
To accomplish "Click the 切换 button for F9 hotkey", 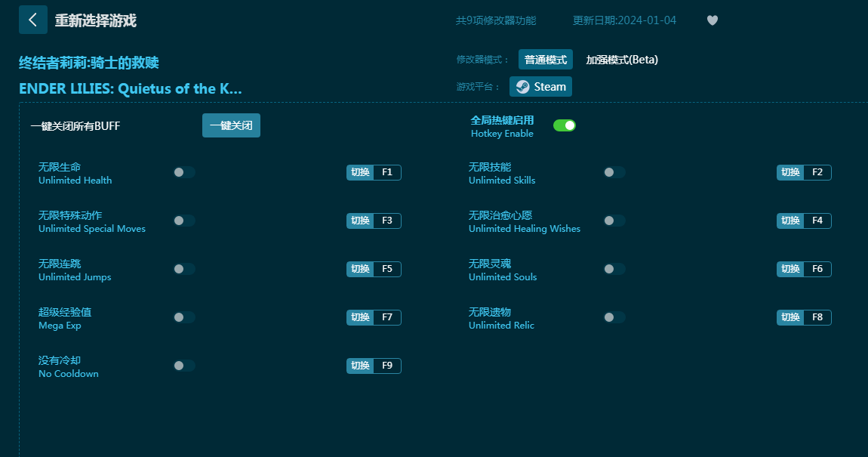I will pyautogui.click(x=360, y=366).
